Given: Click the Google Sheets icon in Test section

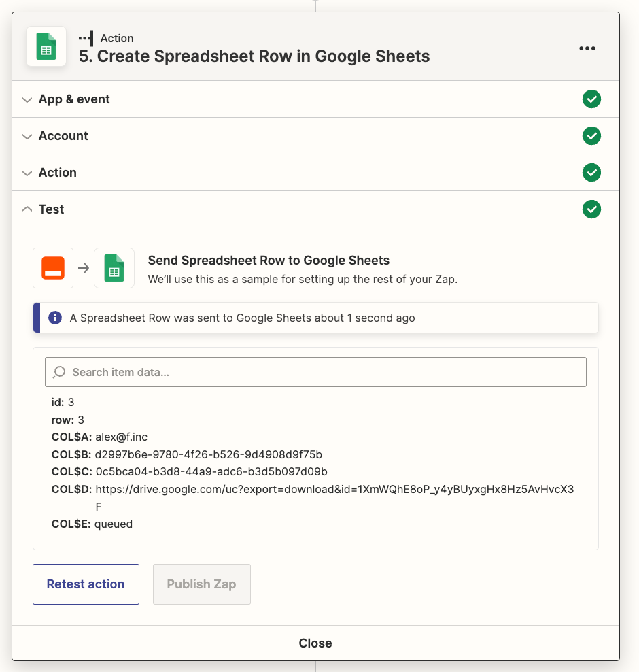Looking at the screenshot, I should tap(114, 268).
